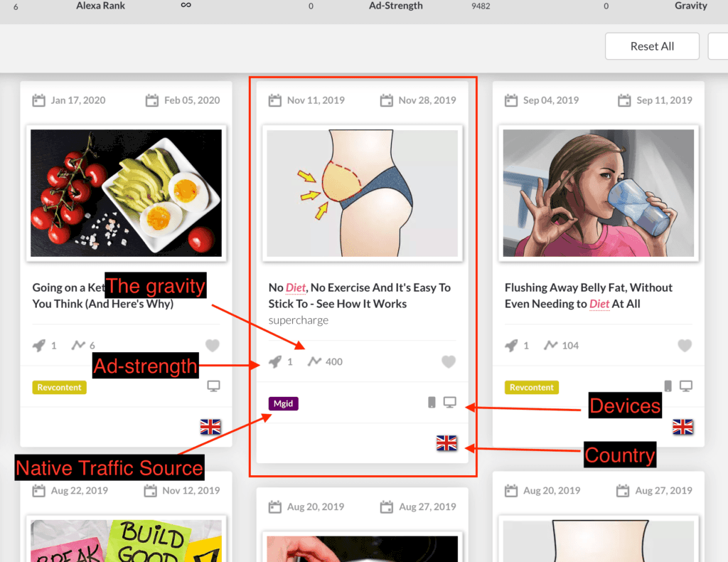Click the UK flag on Mgid ad card
This screenshot has height=562, width=728.
point(446,443)
